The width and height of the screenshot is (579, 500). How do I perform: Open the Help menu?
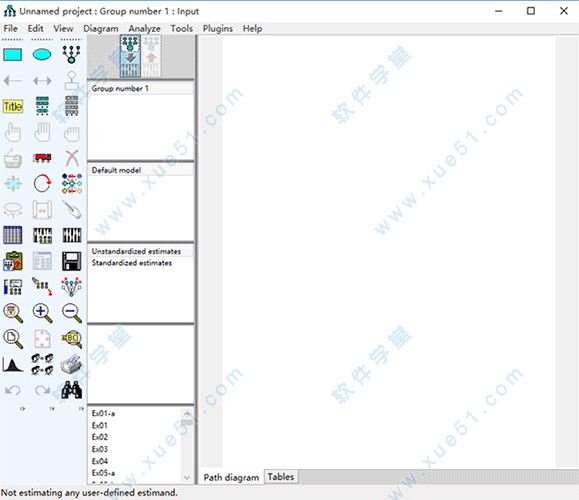[x=252, y=28]
